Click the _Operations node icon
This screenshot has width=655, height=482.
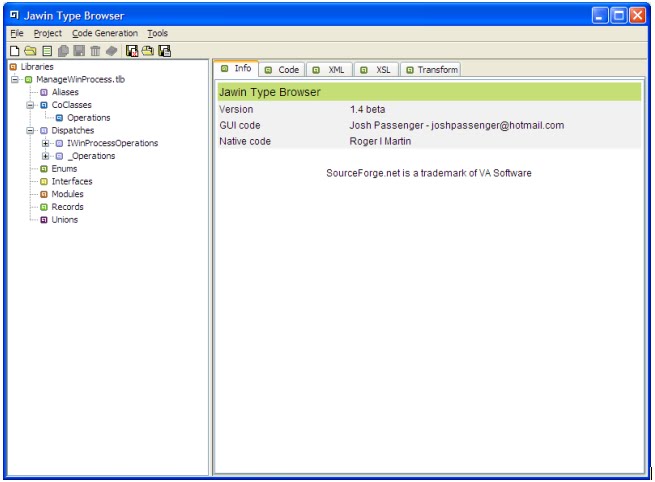59,156
